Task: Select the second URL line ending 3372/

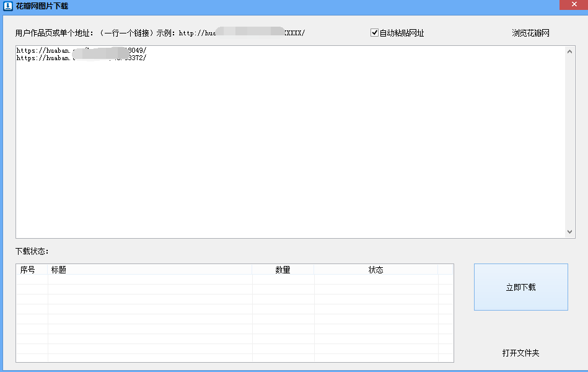Action: (81, 58)
